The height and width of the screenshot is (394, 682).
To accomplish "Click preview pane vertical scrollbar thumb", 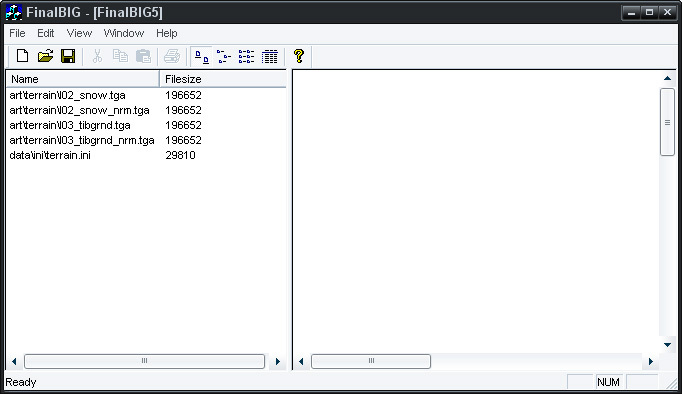I will [667, 122].
